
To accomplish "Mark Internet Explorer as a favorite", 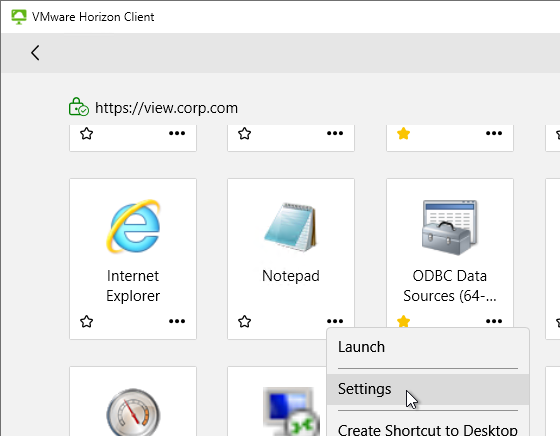I will 86,321.
